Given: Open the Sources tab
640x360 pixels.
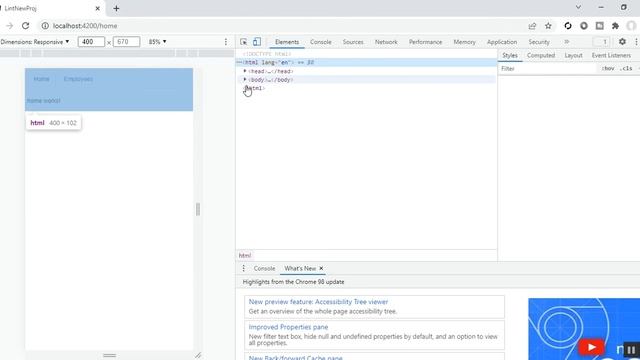Looking at the screenshot, I should [x=353, y=42].
